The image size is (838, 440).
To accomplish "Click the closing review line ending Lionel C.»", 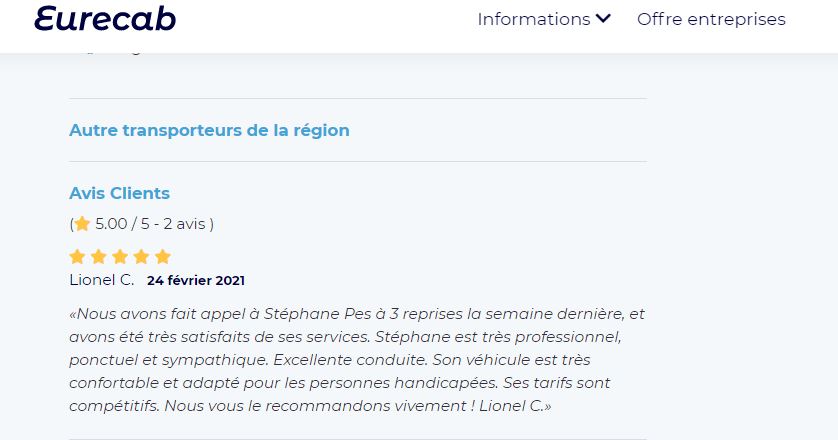I will 310,406.
